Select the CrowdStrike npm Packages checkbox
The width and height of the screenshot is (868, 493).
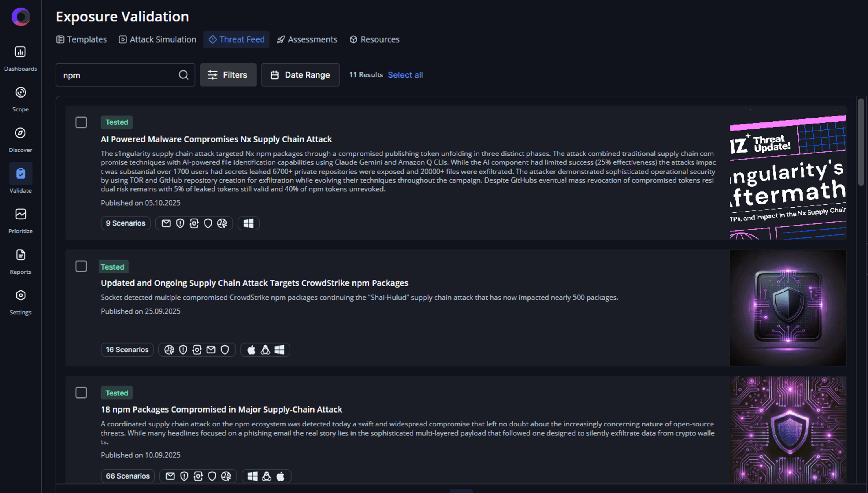click(x=81, y=267)
